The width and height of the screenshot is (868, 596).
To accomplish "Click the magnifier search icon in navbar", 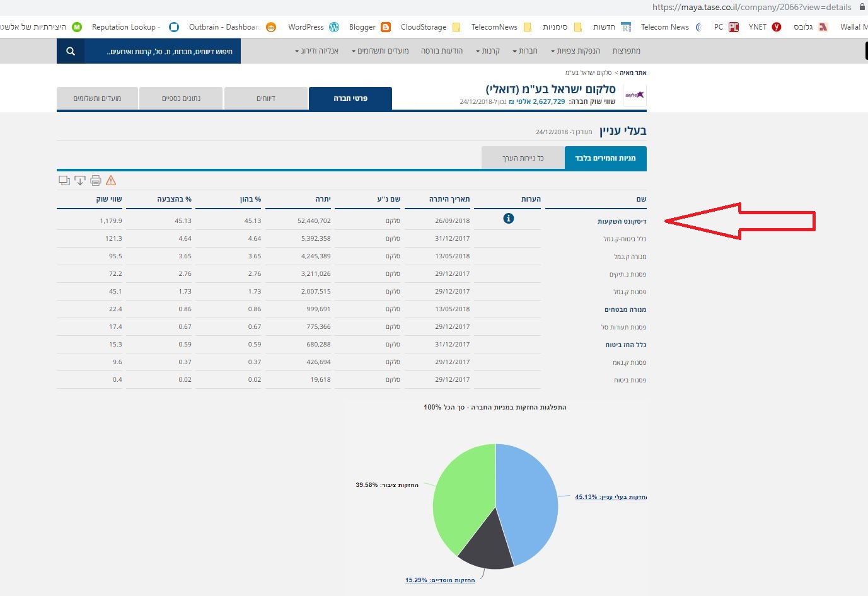I will tap(71, 51).
